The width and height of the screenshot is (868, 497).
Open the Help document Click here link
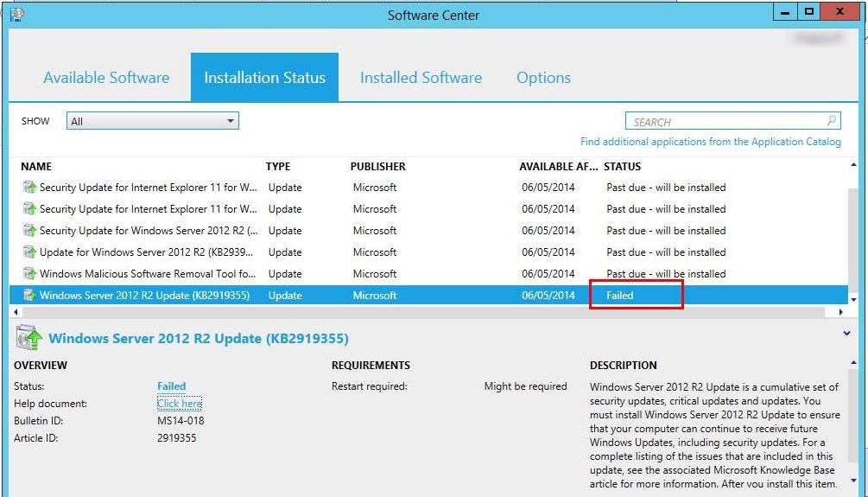point(180,404)
